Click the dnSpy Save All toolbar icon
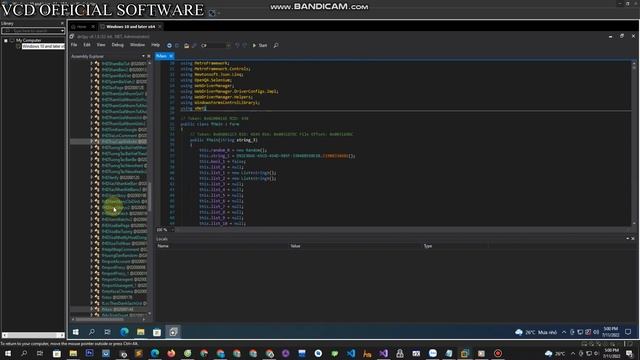This screenshot has height=360, width=640. tap(194, 45)
